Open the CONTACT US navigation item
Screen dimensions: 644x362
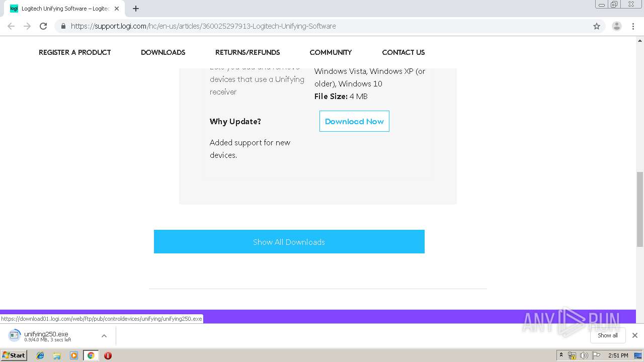[x=404, y=52]
